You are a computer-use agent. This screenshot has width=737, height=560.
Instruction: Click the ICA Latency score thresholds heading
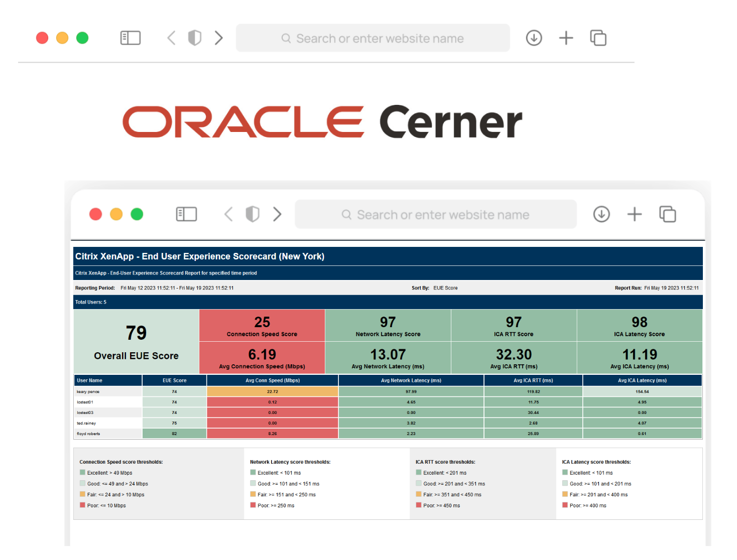tap(596, 462)
